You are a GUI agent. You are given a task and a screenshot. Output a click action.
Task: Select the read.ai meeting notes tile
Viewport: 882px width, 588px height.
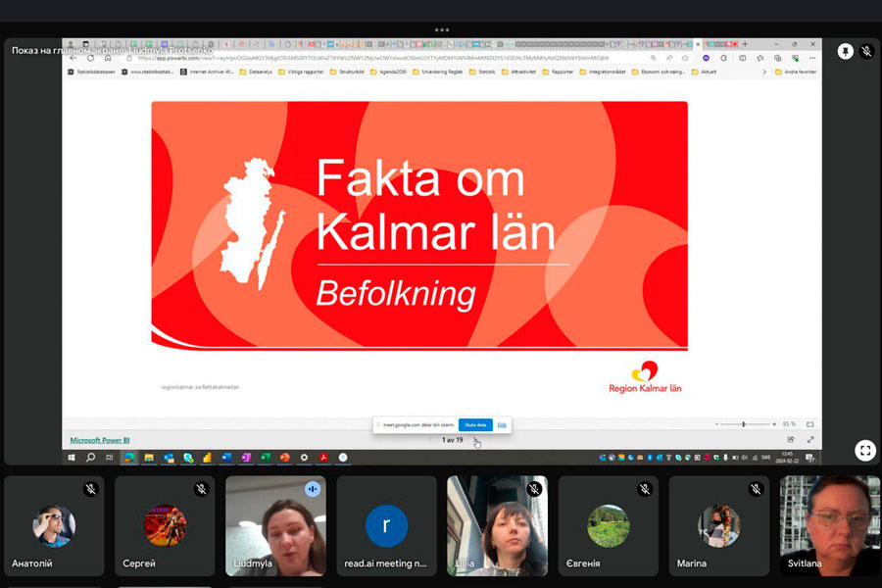[x=386, y=526]
